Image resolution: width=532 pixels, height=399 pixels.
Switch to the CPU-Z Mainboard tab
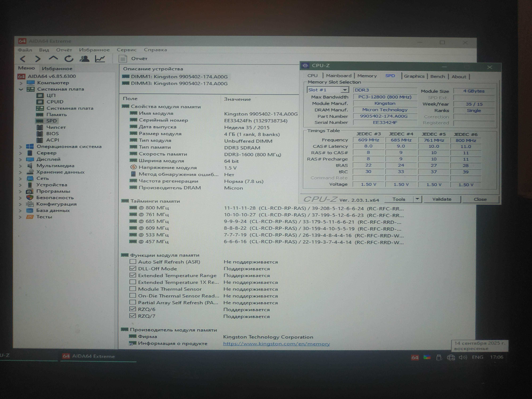click(x=339, y=76)
